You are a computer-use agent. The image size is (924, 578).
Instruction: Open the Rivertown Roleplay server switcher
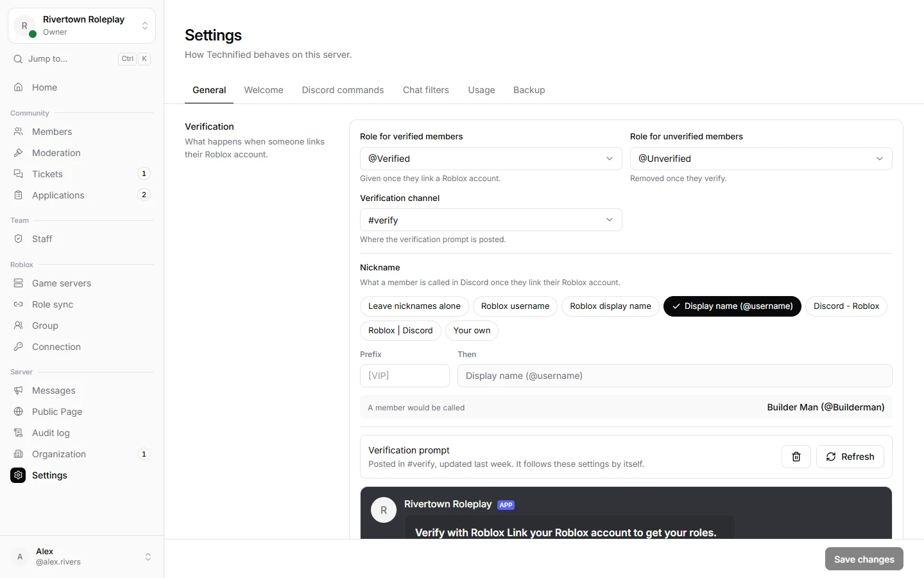tap(81, 26)
